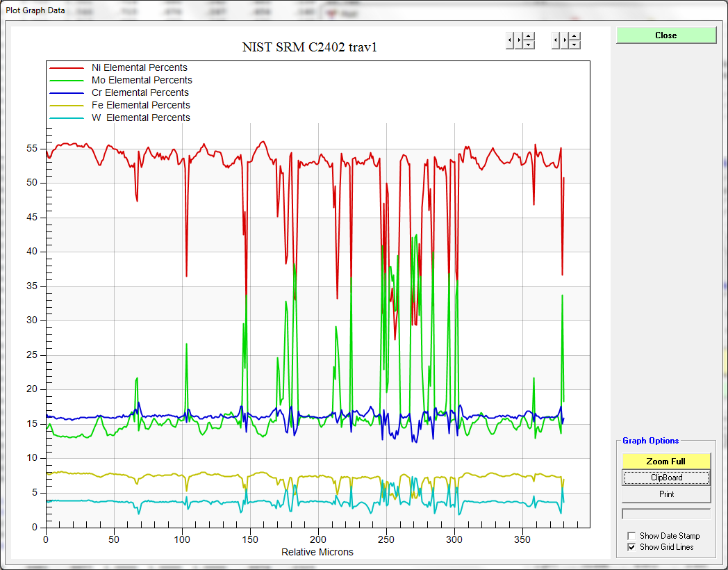Click right arrow in first arrow group
728x570 pixels.
point(518,41)
